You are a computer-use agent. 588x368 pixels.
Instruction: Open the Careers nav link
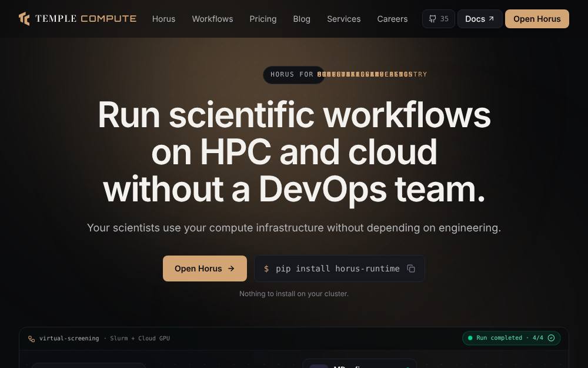click(392, 19)
